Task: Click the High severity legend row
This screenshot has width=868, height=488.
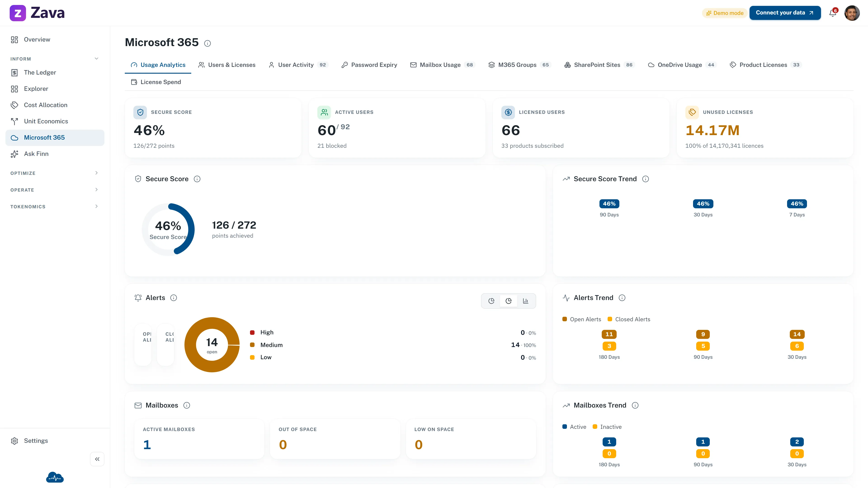Action: click(393, 333)
